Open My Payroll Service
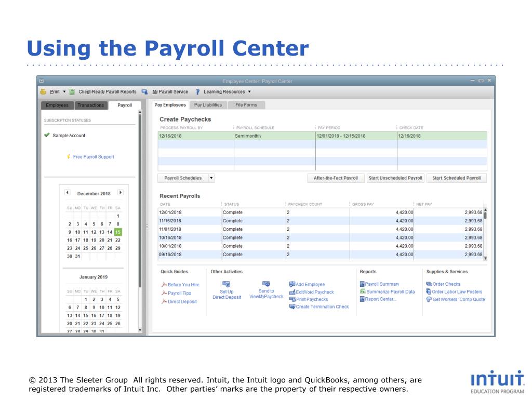532x399 pixels. 170,91
